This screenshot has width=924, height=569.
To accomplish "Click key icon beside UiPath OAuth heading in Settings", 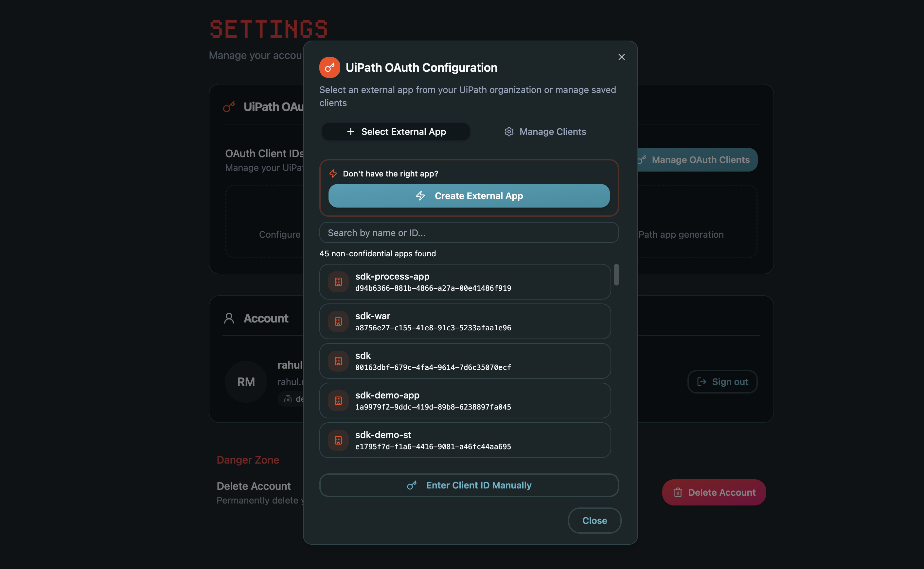I will [229, 107].
